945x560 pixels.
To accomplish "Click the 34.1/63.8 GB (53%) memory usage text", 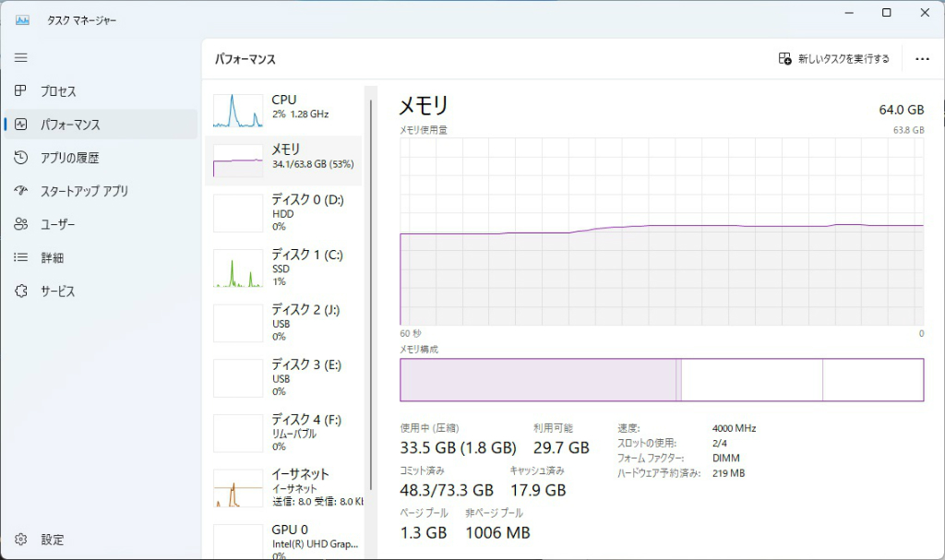I will point(313,164).
